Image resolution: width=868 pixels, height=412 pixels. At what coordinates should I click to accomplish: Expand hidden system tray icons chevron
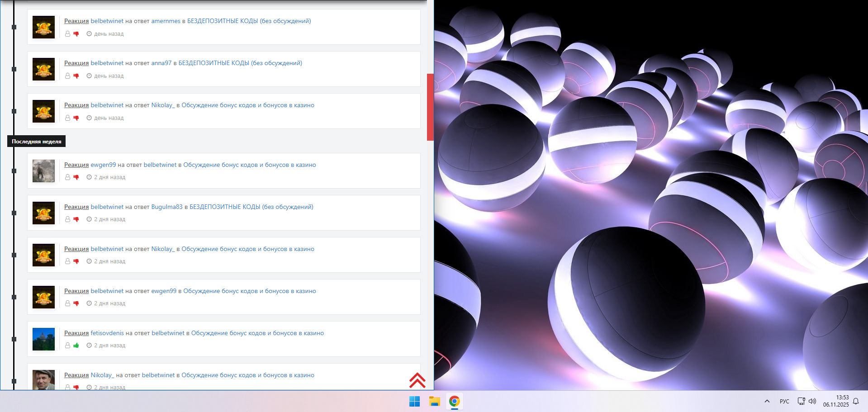click(767, 401)
